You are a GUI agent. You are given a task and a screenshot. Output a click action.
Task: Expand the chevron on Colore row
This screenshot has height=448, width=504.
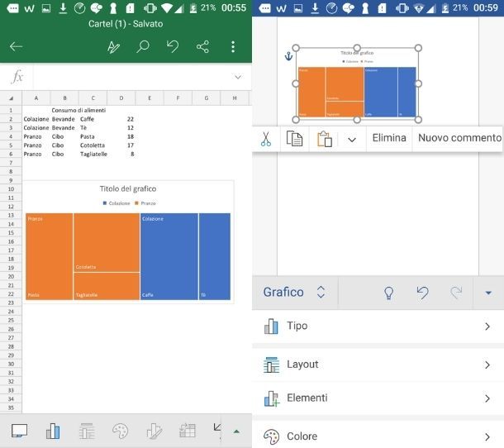487,436
